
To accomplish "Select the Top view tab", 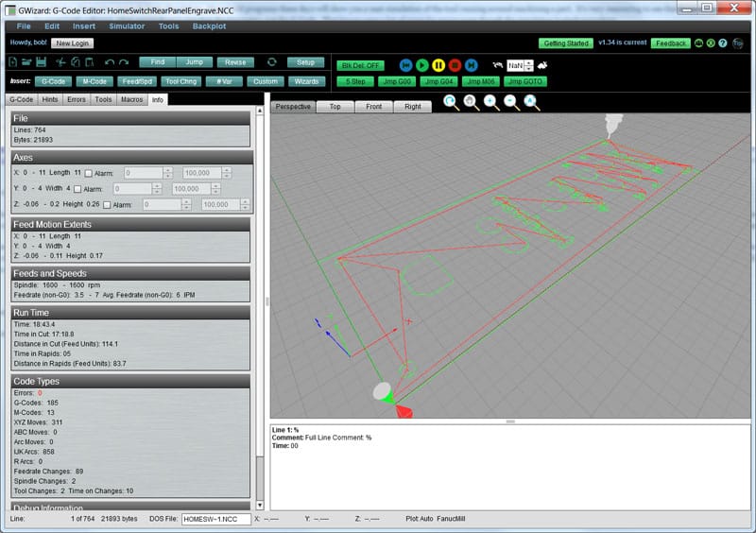I will tap(335, 107).
